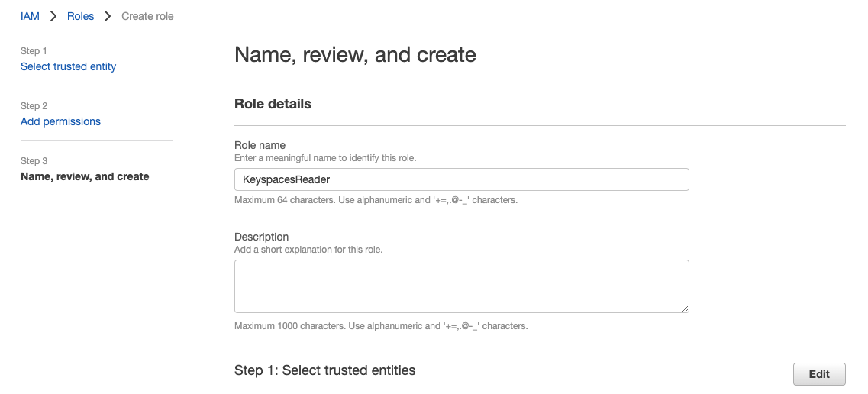
Task: Click the Description box resize handle
Action: [685, 308]
